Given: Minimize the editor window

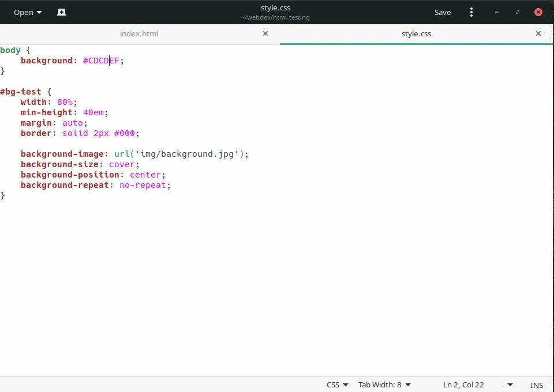Looking at the screenshot, I should pyautogui.click(x=497, y=12).
